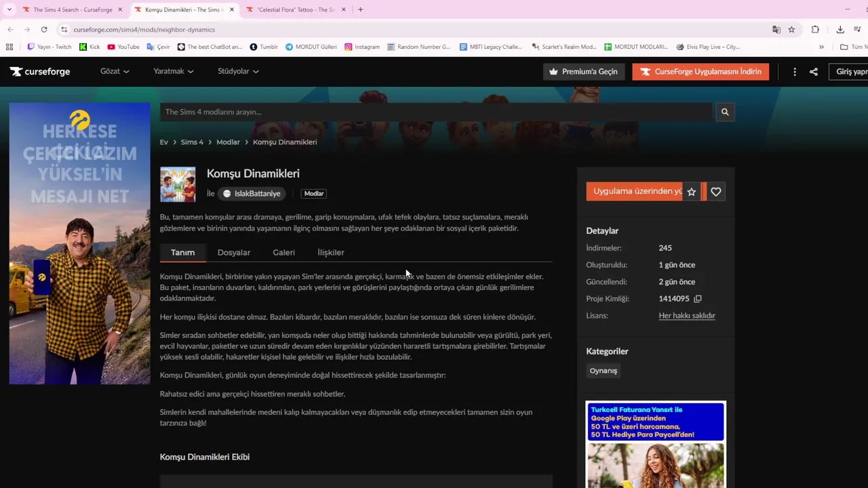The image size is (868, 488).
Task: Click the Turkcell Google Play advertisement
Action: click(x=656, y=445)
